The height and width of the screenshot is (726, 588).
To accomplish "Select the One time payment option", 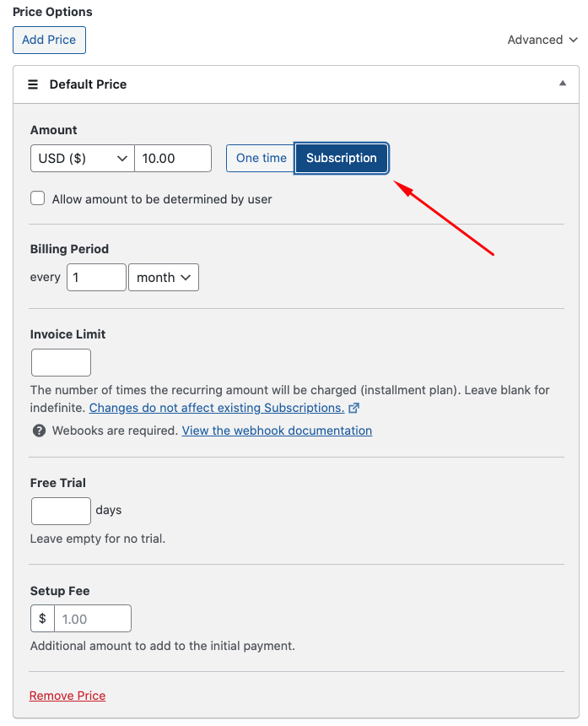I will click(x=261, y=158).
